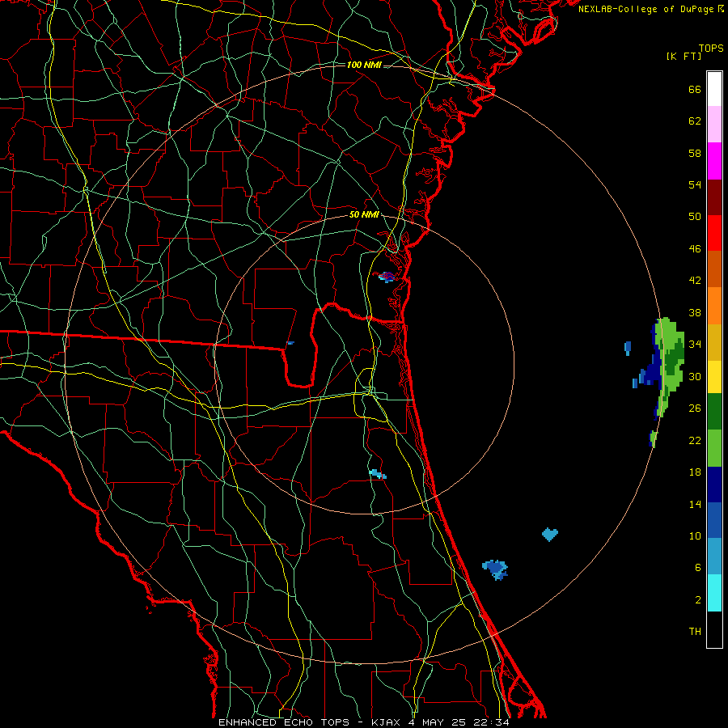Click the legend value "10"
Viewport: 728px width, 728px height.
pos(695,535)
